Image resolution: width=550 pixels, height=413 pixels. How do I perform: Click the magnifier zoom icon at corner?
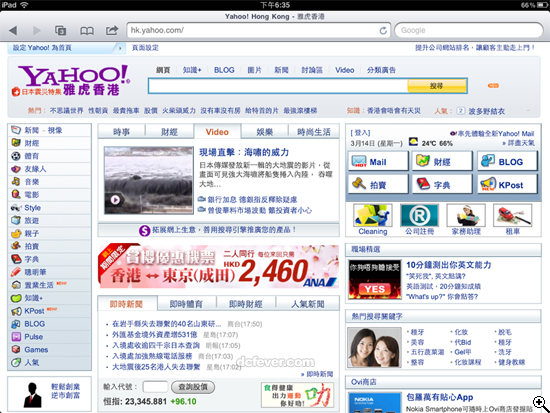[541, 403]
